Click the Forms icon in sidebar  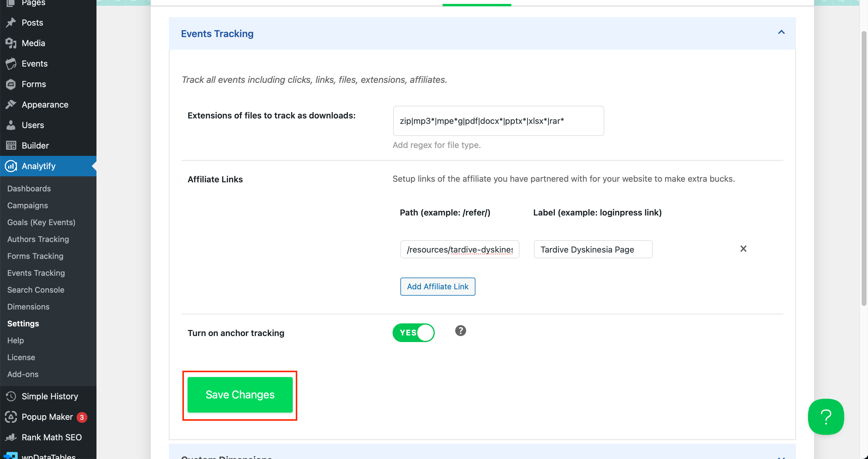11,84
